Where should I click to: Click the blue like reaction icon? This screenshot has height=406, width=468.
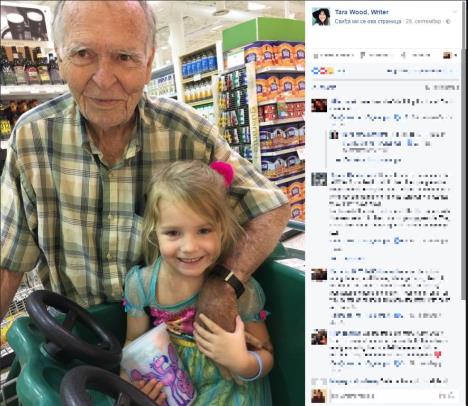click(x=315, y=71)
